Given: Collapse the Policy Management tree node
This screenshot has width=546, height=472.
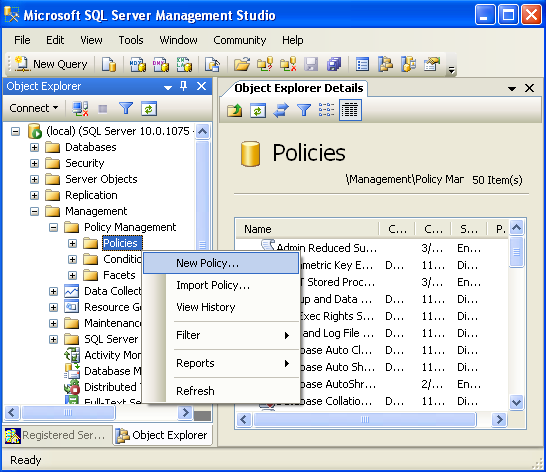Looking at the screenshot, I should 53,227.
